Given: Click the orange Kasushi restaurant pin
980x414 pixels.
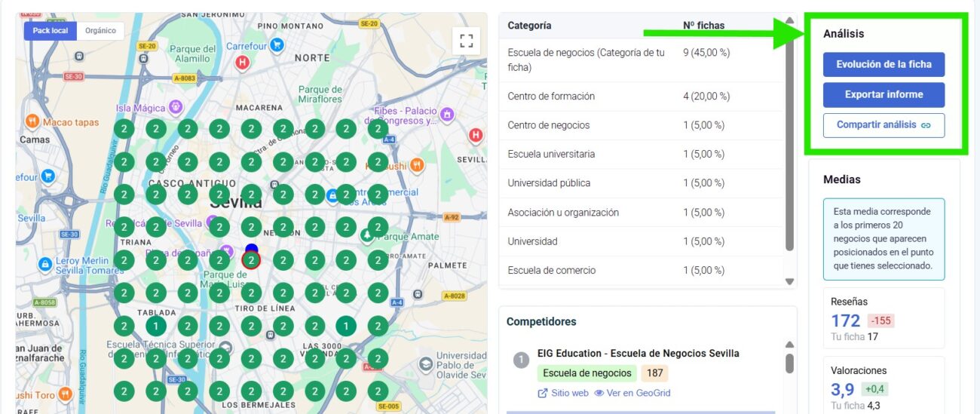Looking at the screenshot, I should 417,164.
